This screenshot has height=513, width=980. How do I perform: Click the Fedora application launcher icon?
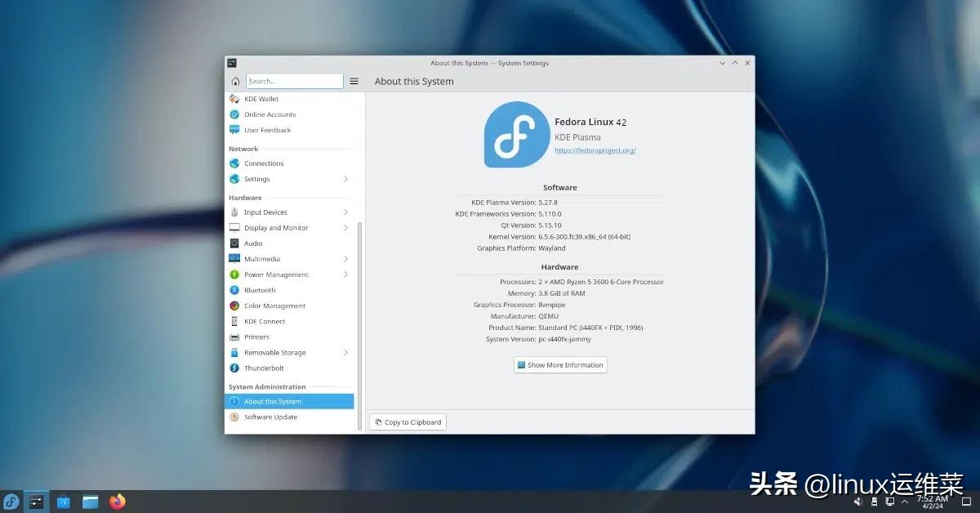pyautogui.click(x=11, y=502)
